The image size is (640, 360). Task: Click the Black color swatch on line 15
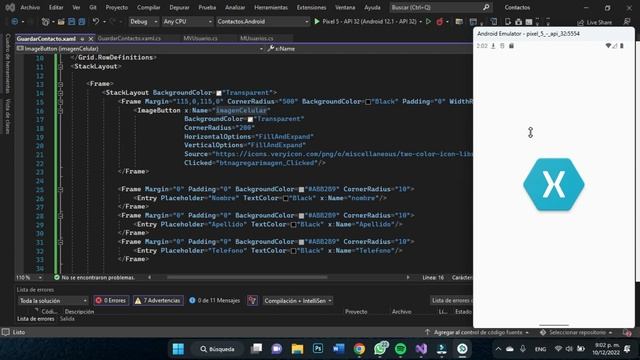click(368, 102)
